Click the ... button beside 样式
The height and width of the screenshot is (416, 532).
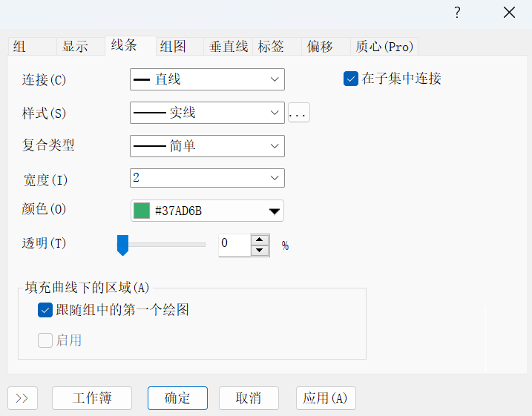tap(298, 113)
